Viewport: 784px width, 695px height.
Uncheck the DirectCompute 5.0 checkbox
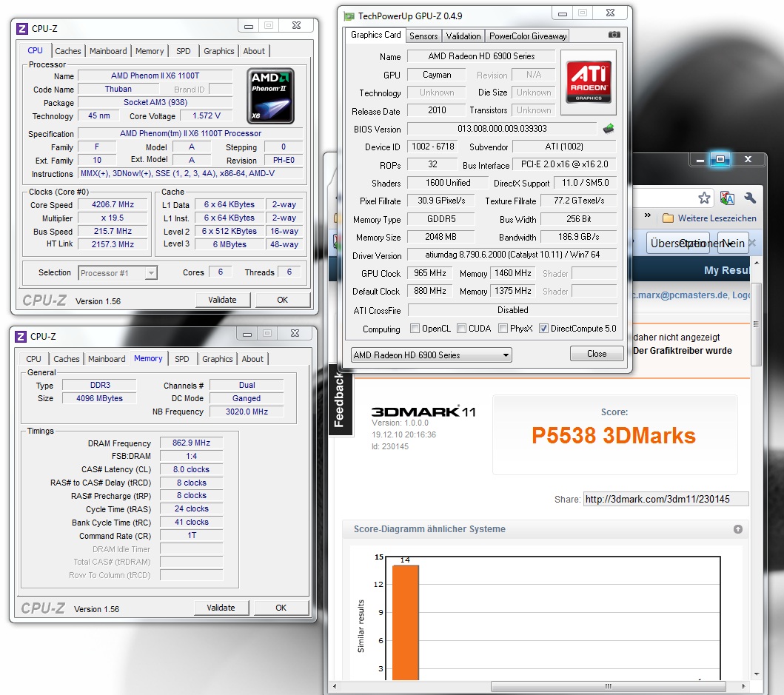[544, 329]
